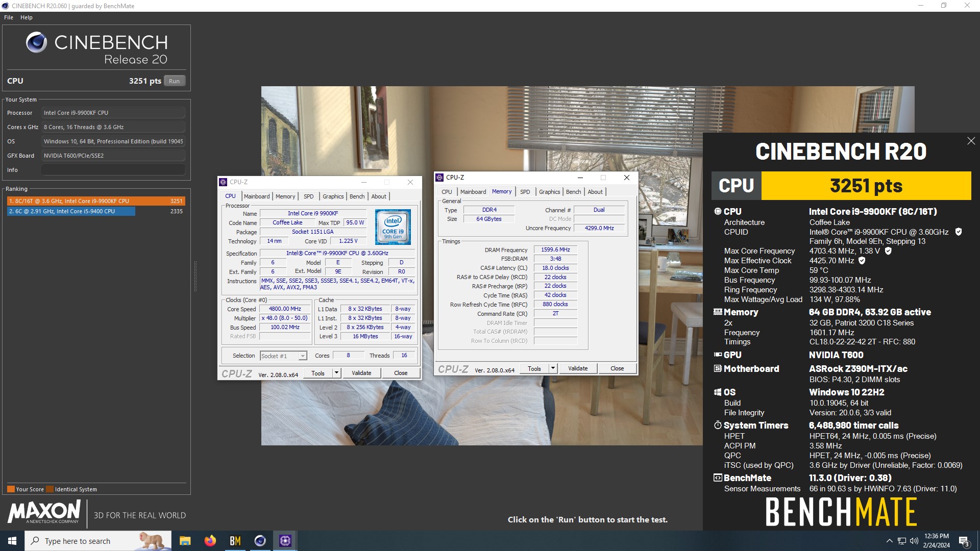Click the Motherboard icon in BenchMate panel
The width and height of the screenshot is (980, 551).
(718, 368)
